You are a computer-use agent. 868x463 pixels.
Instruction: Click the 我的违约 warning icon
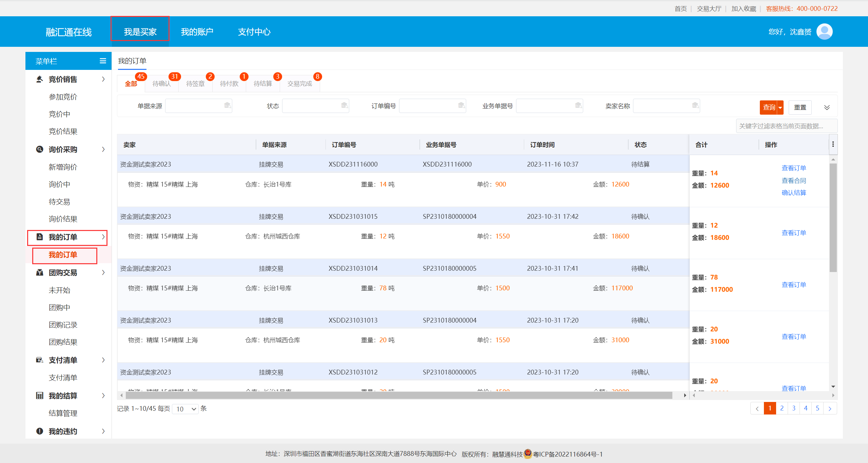40,431
